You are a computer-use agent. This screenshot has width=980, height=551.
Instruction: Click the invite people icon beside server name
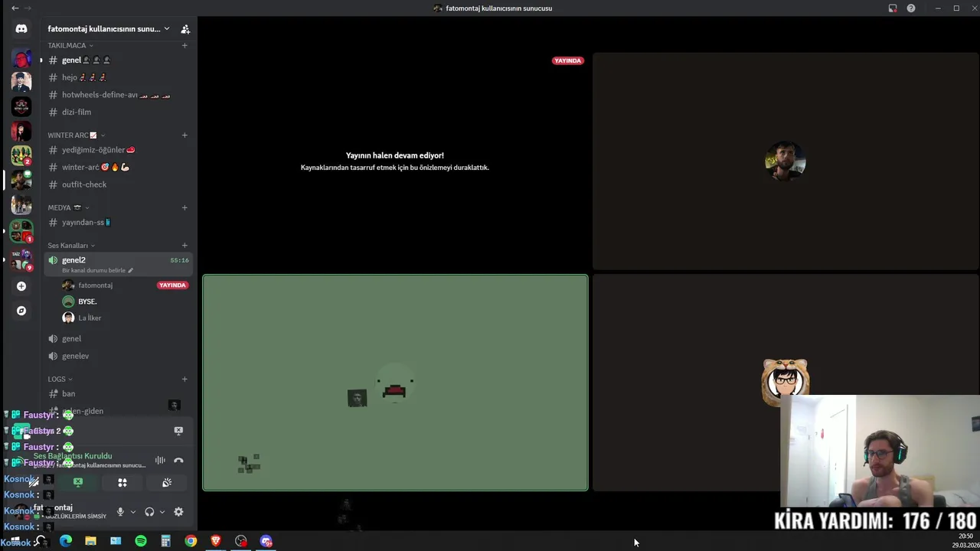185,29
